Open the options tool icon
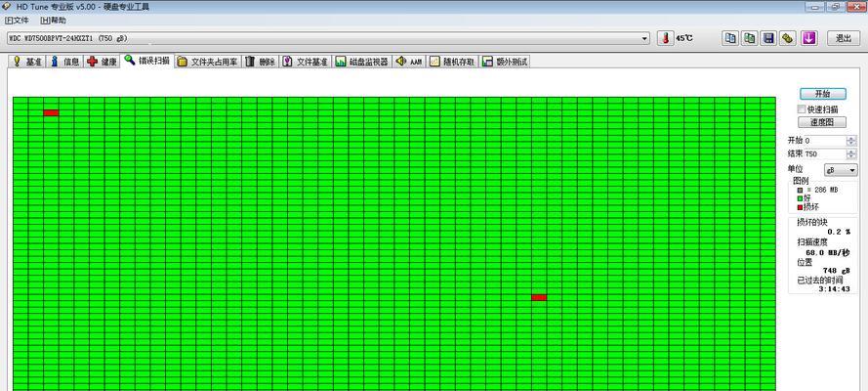 click(x=788, y=38)
